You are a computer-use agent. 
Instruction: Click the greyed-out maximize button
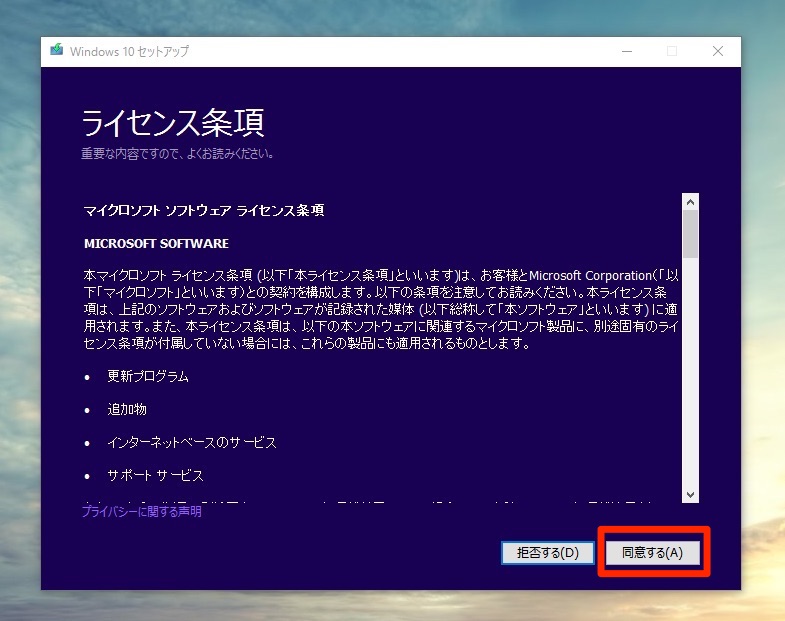[x=672, y=51]
